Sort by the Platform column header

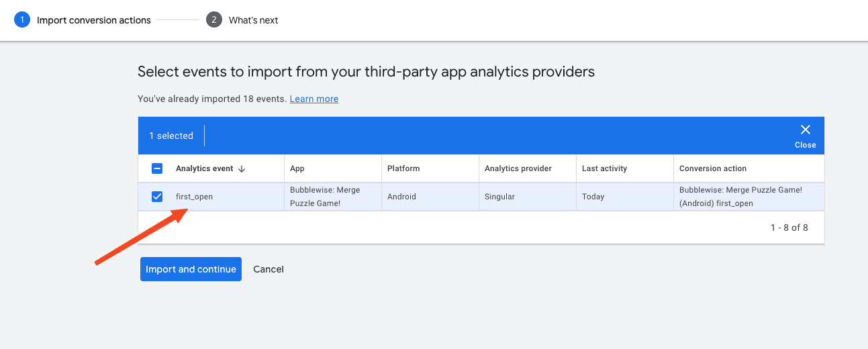(x=403, y=169)
